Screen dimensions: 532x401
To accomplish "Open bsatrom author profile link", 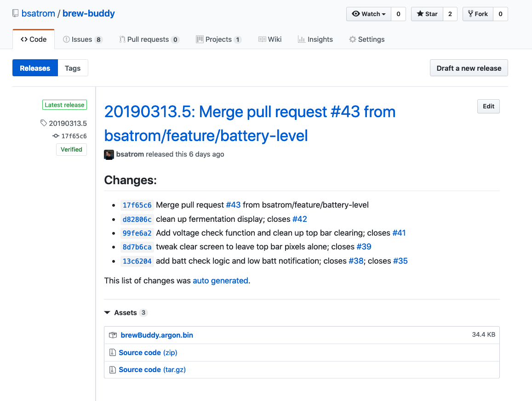I will [130, 154].
